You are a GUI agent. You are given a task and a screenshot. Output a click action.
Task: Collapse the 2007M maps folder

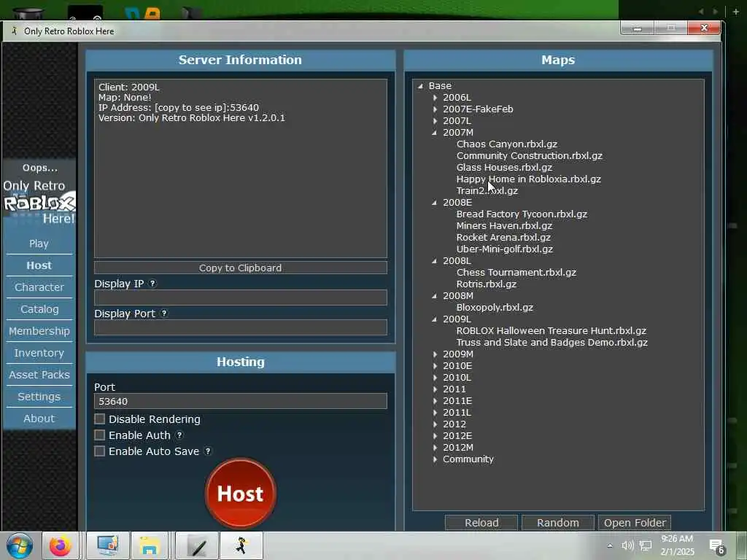click(435, 133)
